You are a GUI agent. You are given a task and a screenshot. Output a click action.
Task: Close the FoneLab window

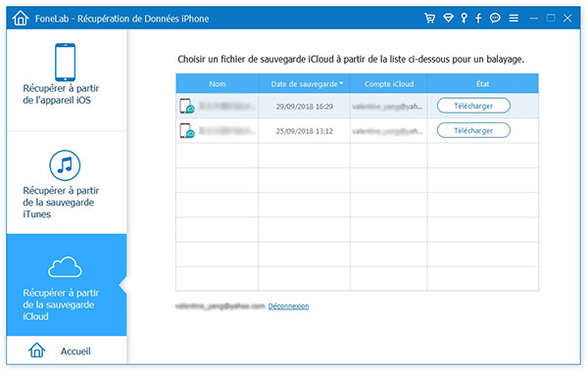click(567, 18)
